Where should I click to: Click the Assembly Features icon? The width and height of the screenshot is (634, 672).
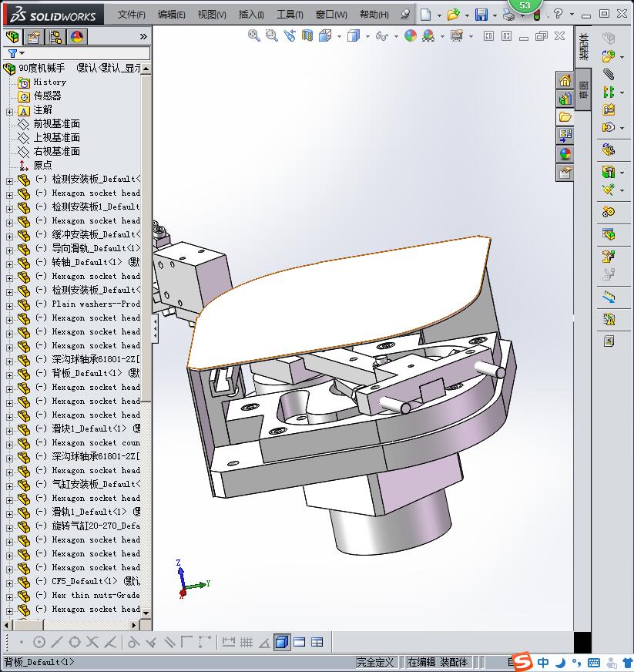pos(609,173)
